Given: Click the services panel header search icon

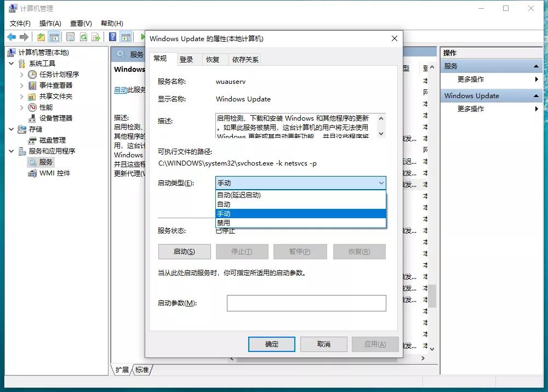Looking at the screenshot, I should coord(121,54).
